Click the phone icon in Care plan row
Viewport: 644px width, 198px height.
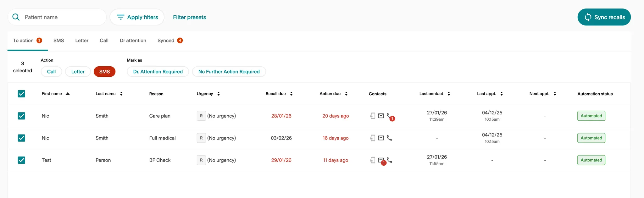tap(389, 116)
